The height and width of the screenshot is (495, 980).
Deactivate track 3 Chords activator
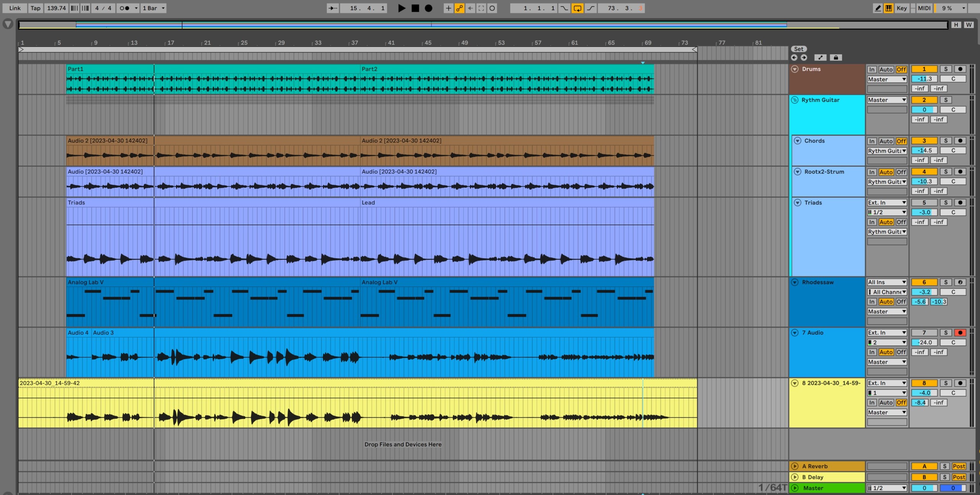(924, 141)
